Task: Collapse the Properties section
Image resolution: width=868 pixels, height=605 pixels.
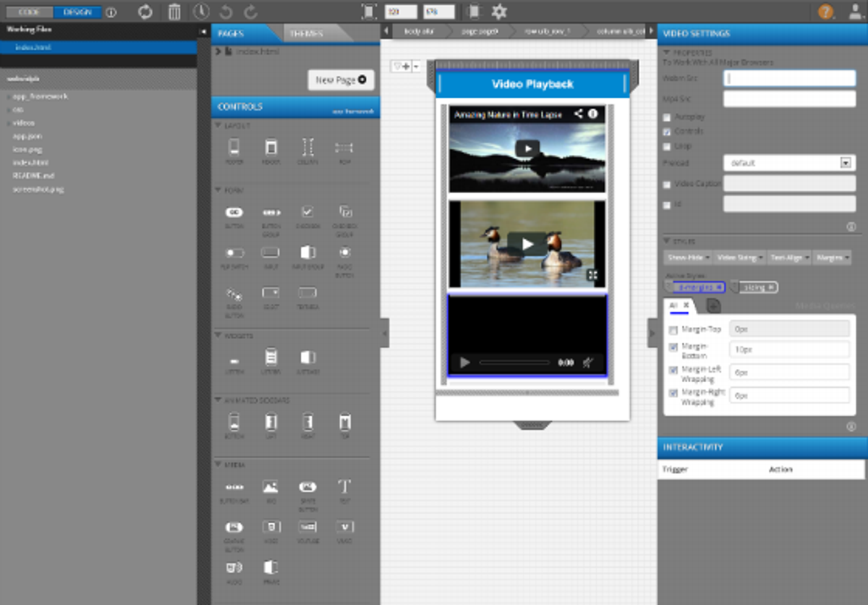Action: 666,53
